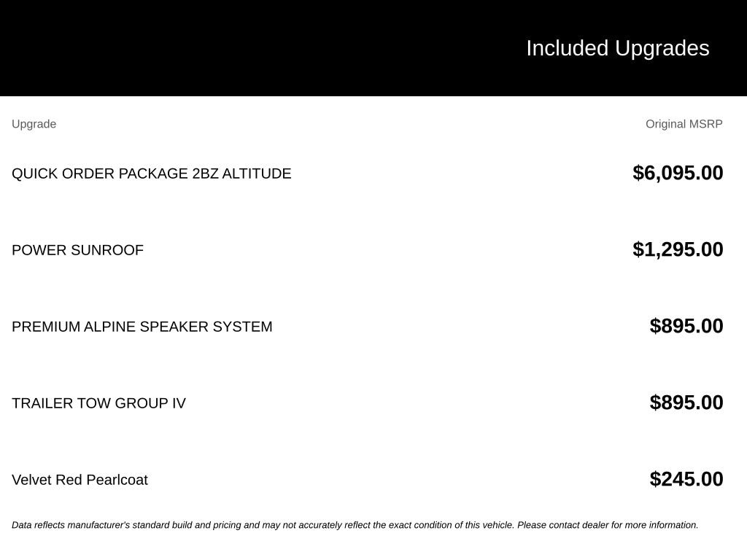This screenshot has width=747, height=560.
Task: Click the black header banner area
Action: pyautogui.click(x=373, y=48)
